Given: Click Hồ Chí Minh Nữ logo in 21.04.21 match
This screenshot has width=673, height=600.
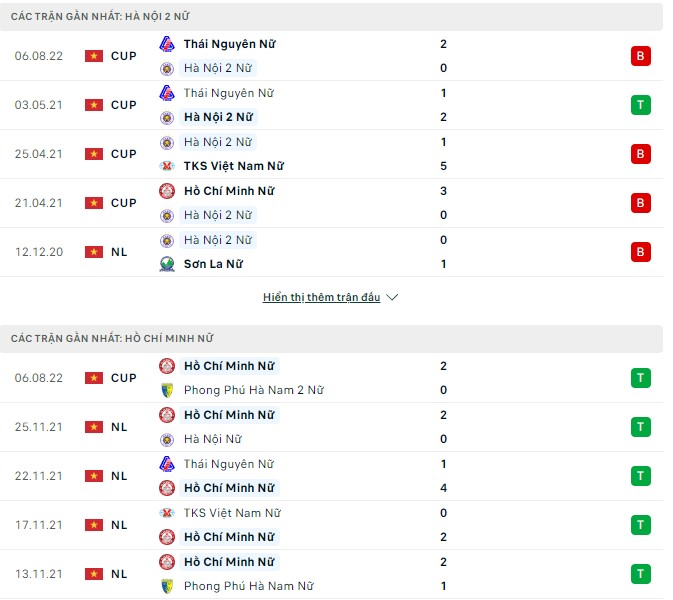Looking at the screenshot, I should point(167,191).
